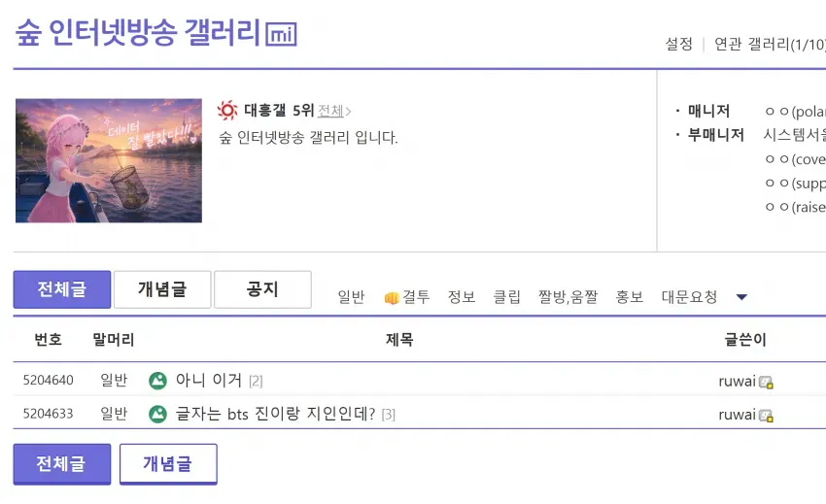The image size is (826, 504).
Task: Click image icon on post 5204640
Action: pyautogui.click(x=157, y=381)
